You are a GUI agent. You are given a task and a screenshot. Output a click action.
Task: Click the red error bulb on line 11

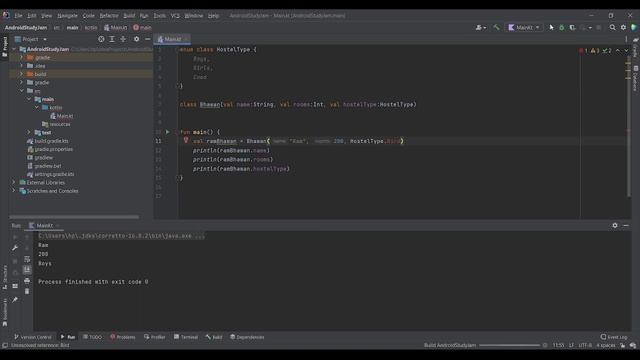tap(186, 140)
